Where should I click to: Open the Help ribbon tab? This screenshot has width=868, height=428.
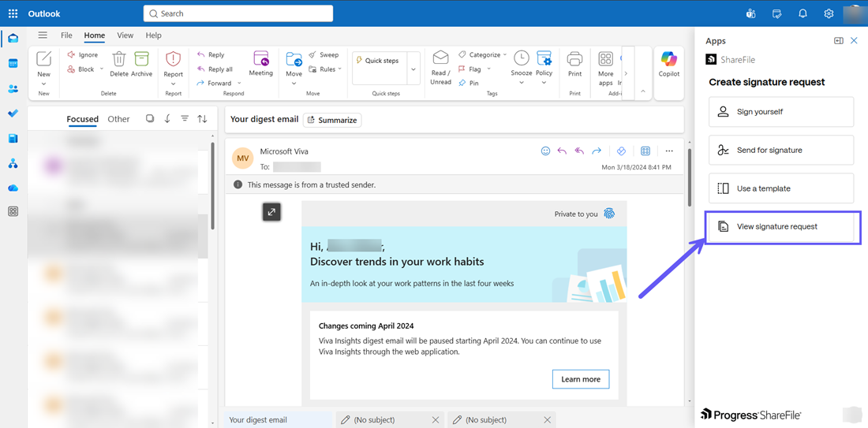tap(153, 35)
